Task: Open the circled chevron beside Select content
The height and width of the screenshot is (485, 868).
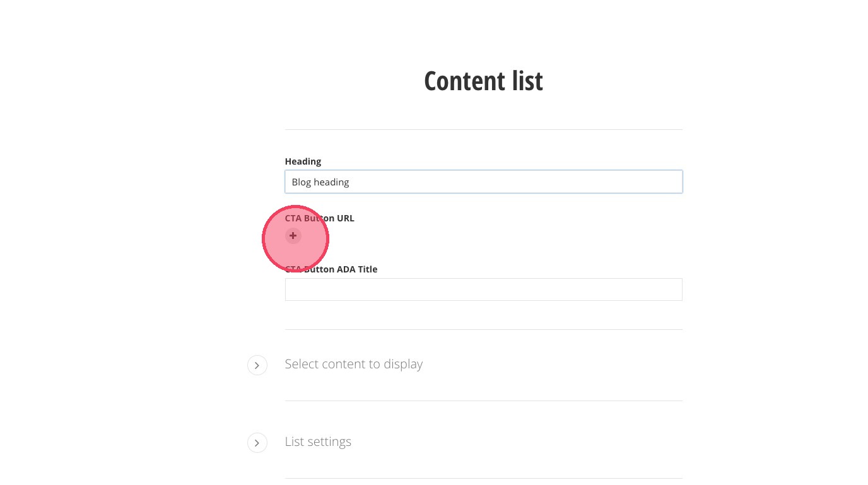Action: 257,365
